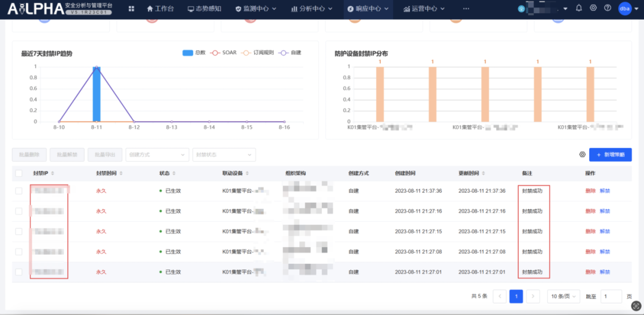
Task: Check the last row's checkbox
Action: click(19, 272)
